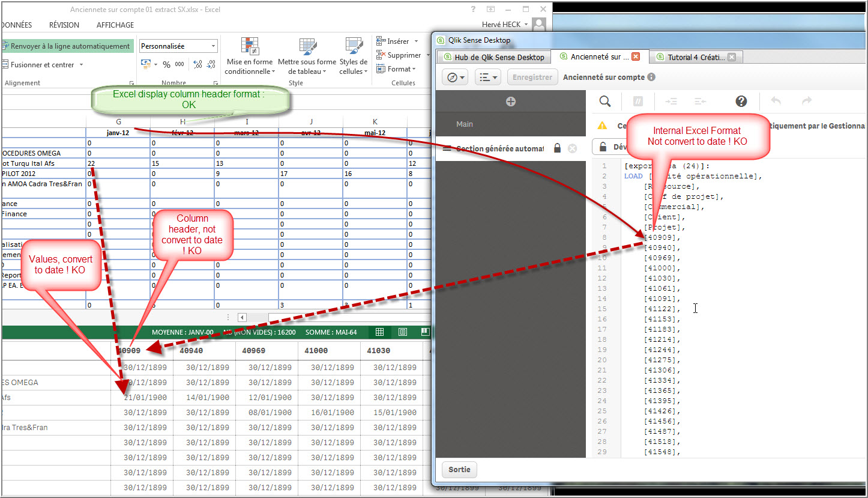Open the search tool in Qlik Sense editor
The width and height of the screenshot is (868, 498).
(x=604, y=102)
